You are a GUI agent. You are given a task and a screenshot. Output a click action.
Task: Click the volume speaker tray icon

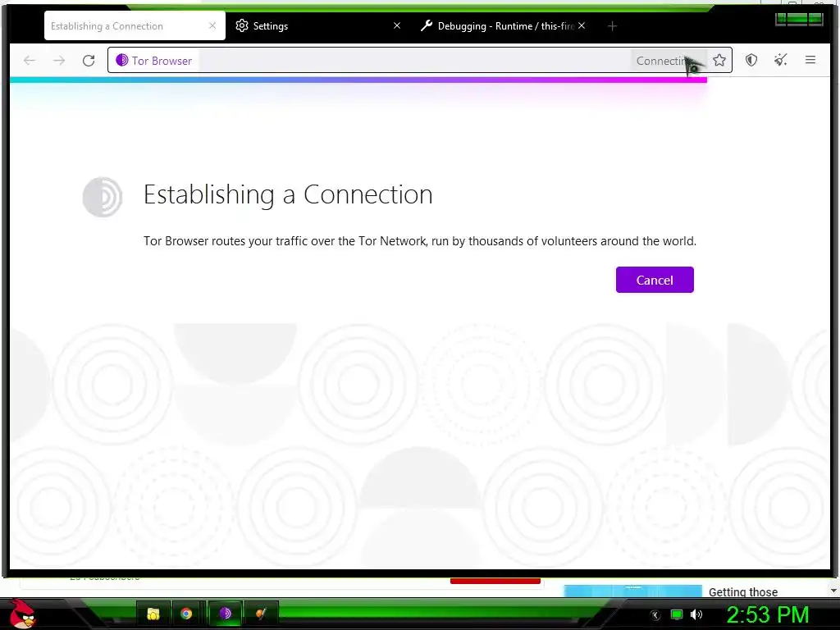(696, 614)
